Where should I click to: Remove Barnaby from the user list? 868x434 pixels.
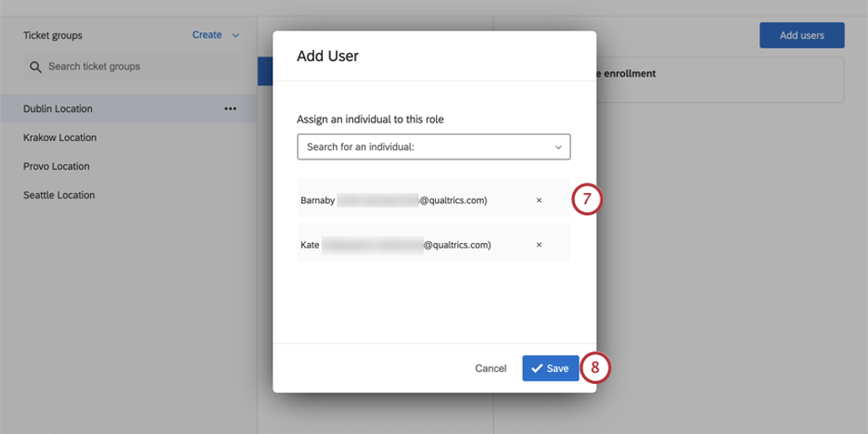[x=539, y=200]
